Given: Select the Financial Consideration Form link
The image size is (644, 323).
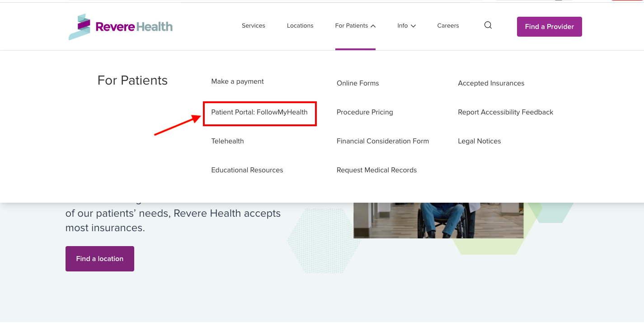Looking at the screenshot, I should pyautogui.click(x=383, y=141).
